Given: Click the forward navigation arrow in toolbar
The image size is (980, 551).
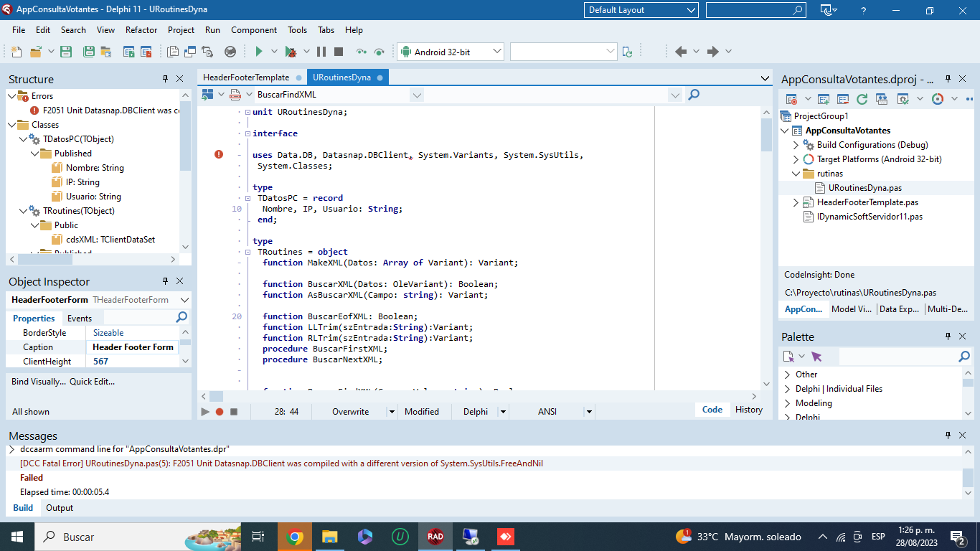Looking at the screenshot, I should 712,52.
